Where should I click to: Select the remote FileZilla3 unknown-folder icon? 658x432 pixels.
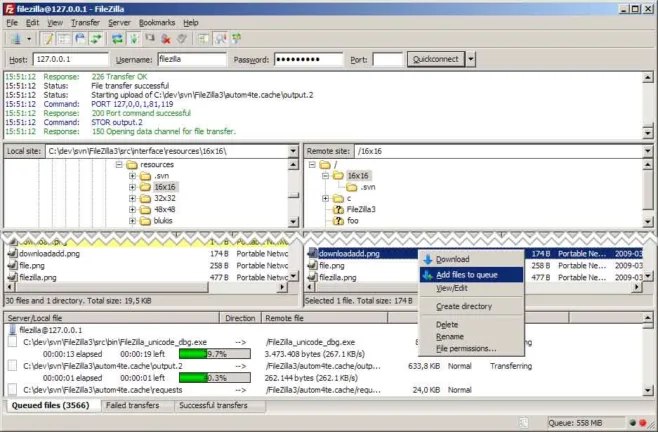pyautogui.click(x=338, y=209)
